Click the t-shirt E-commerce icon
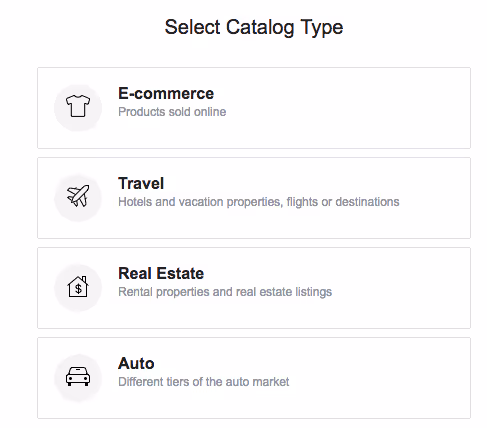The image size is (487, 428). (78, 106)
